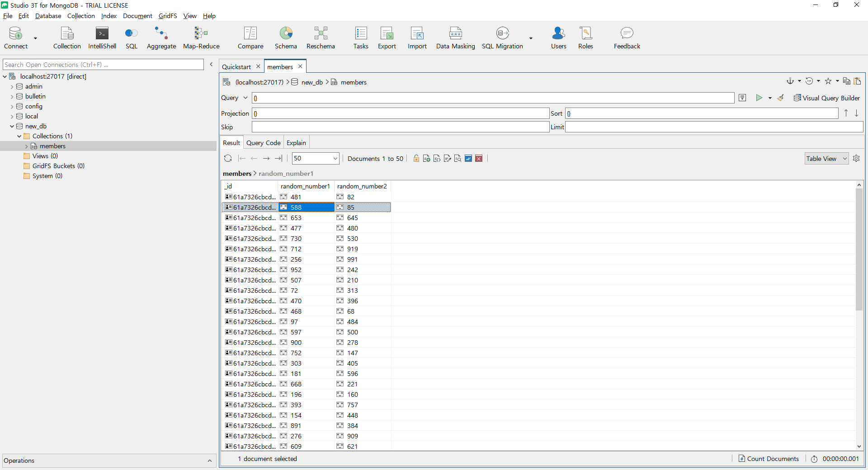868x470 pixels.
Task: Refresh the result set
Action: (x=228, y=158)
